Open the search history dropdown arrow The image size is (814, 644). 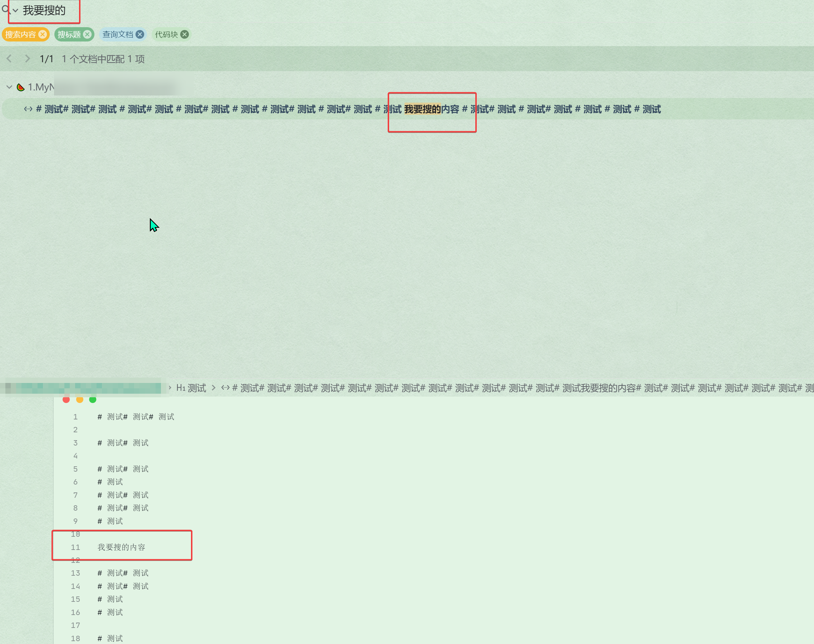15,11
